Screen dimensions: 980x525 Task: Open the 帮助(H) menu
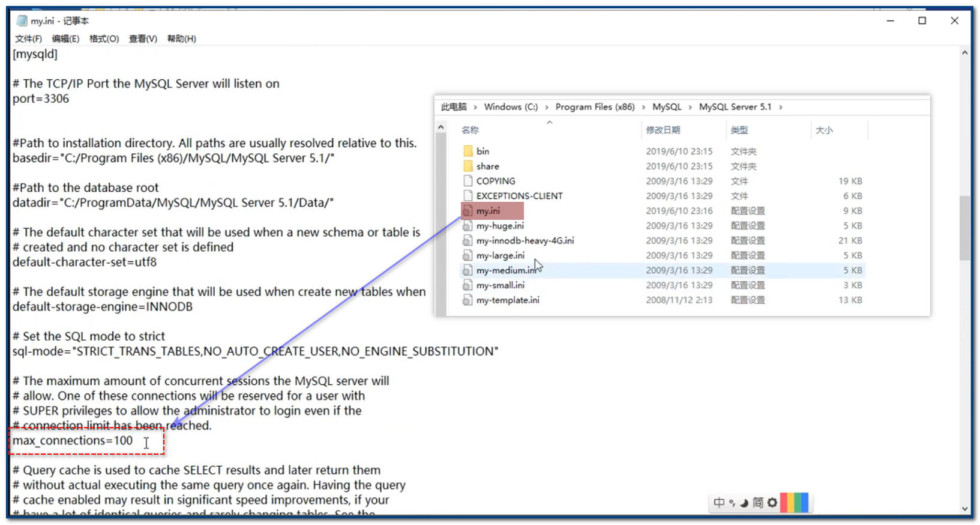point(181,38)
